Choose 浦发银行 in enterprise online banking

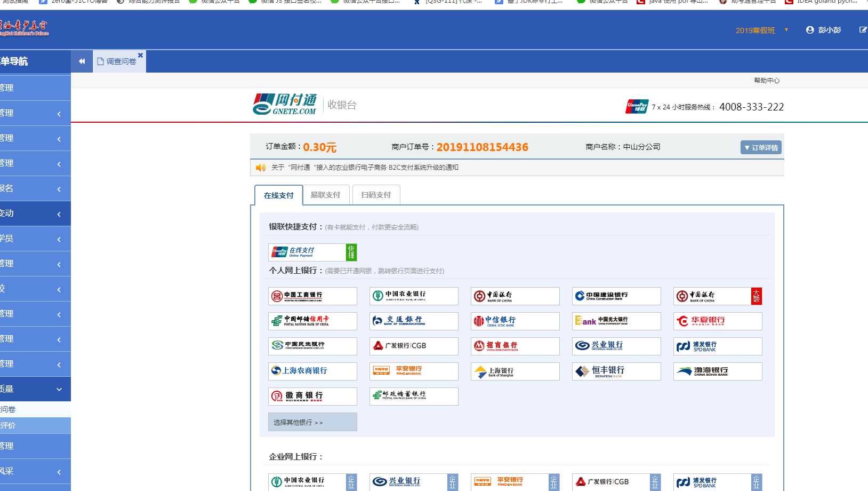point(718,482)
